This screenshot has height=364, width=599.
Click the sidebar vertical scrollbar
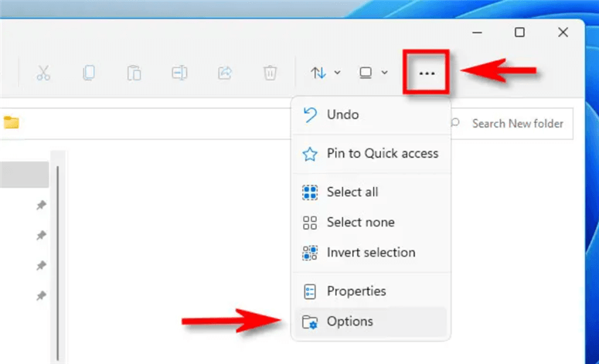[58, 264]
